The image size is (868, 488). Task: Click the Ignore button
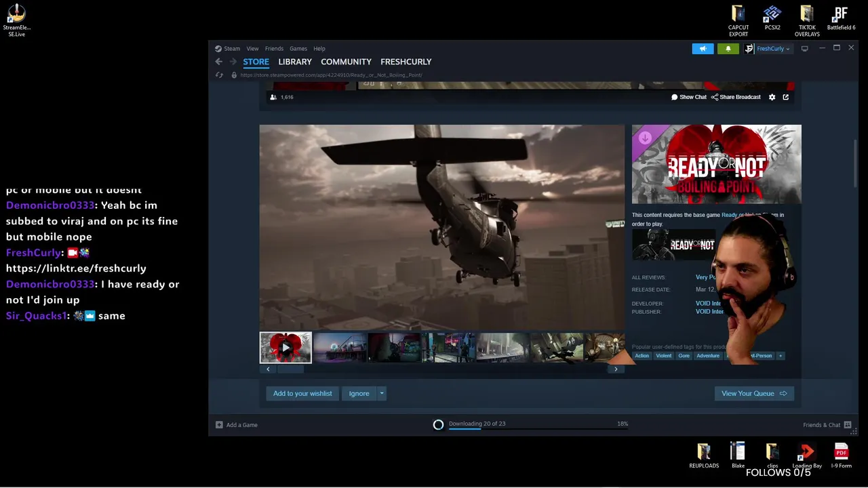pos(359,394)
